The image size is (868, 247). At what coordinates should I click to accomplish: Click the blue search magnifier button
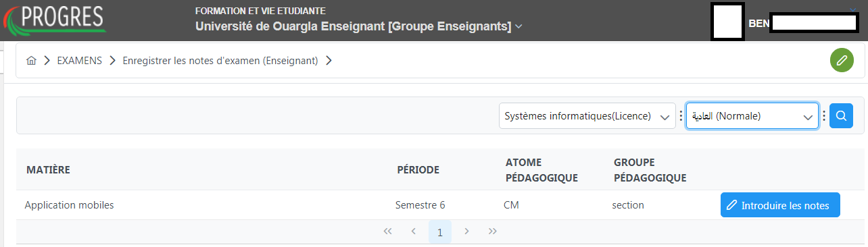pos(841,115)
